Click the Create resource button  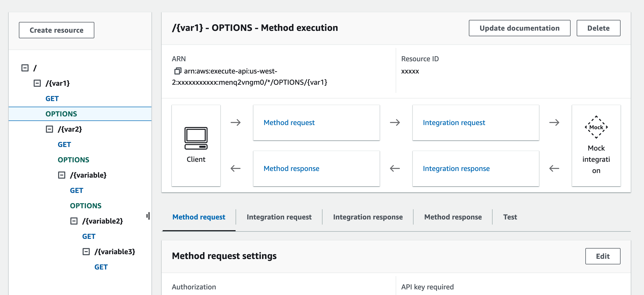click(x=56, y=30)
